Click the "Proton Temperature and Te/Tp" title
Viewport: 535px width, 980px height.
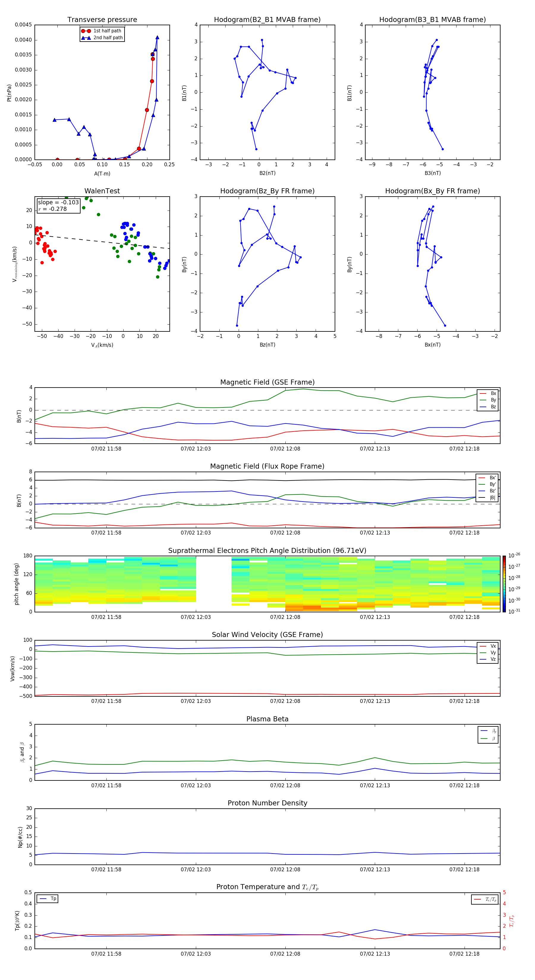click(267, 887)
